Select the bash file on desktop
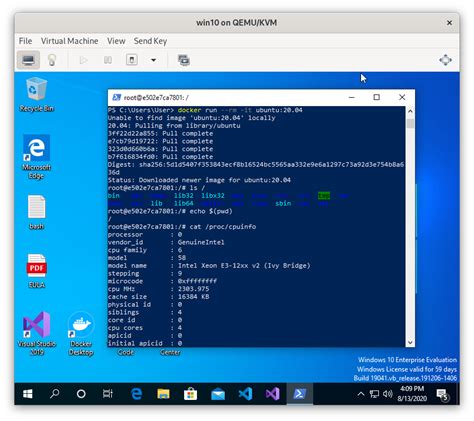474x421 pixels. tap(36, 212)
